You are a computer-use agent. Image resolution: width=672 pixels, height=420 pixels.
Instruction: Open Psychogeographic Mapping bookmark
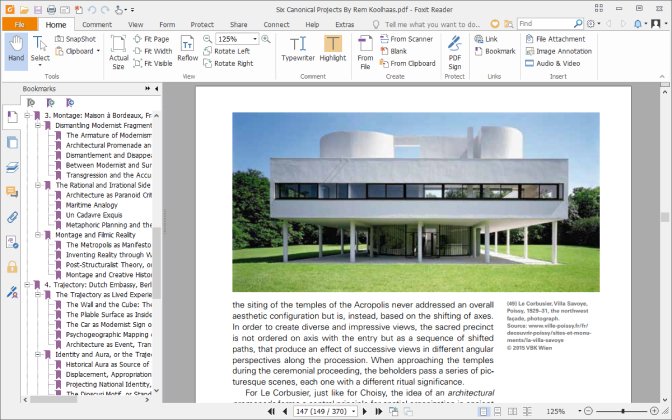click(108, 334)
